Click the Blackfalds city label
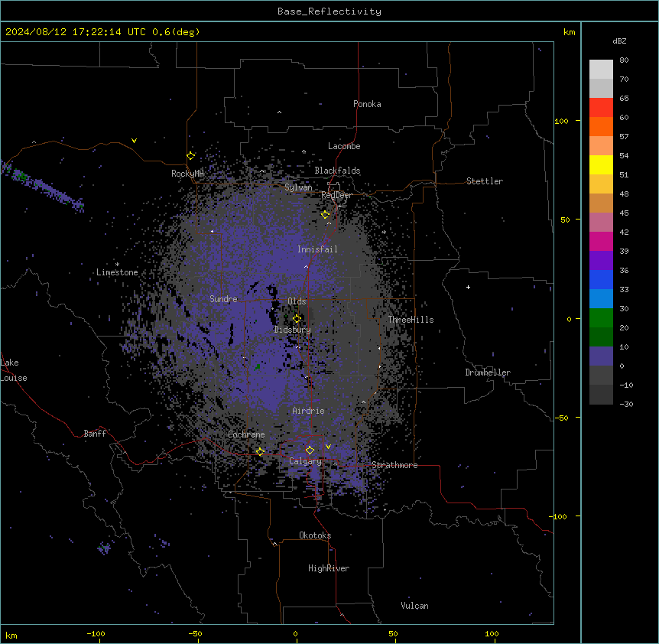The image size is (659, 644). tap(337, 171)
